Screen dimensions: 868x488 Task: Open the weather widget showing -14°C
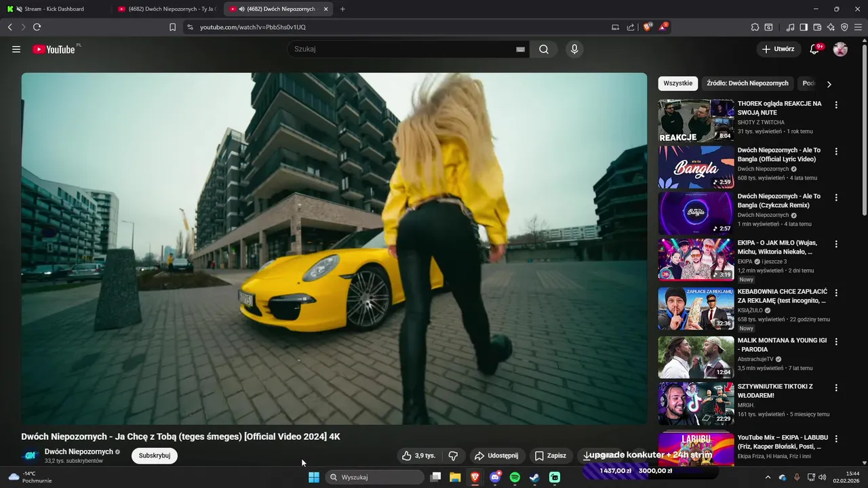tap(30, 477)
